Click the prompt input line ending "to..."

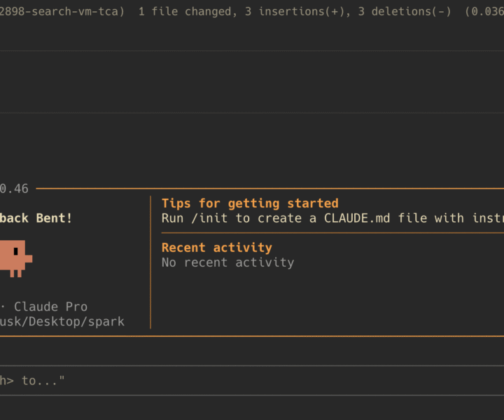pos(252,381)
